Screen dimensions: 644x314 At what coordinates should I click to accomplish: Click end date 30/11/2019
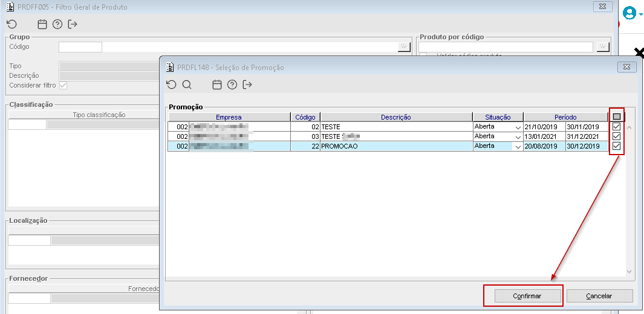587,127
